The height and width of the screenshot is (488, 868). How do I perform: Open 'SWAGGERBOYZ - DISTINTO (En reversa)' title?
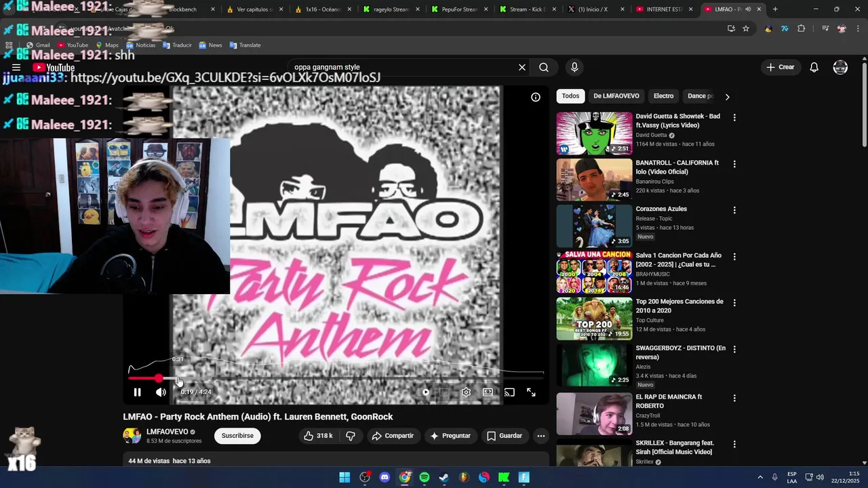pyautogui.click(x=680, y=352)
